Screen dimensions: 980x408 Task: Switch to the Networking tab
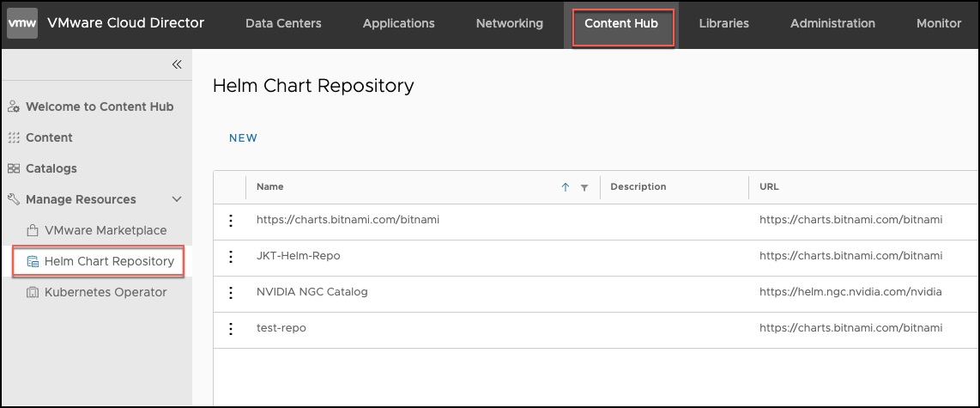tap(509, 24)
